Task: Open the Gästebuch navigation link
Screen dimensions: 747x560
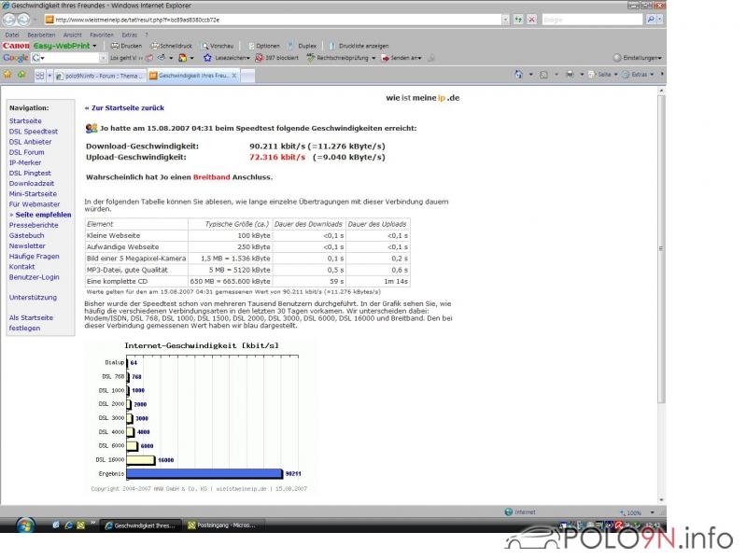Action: [x=27, y=236]
